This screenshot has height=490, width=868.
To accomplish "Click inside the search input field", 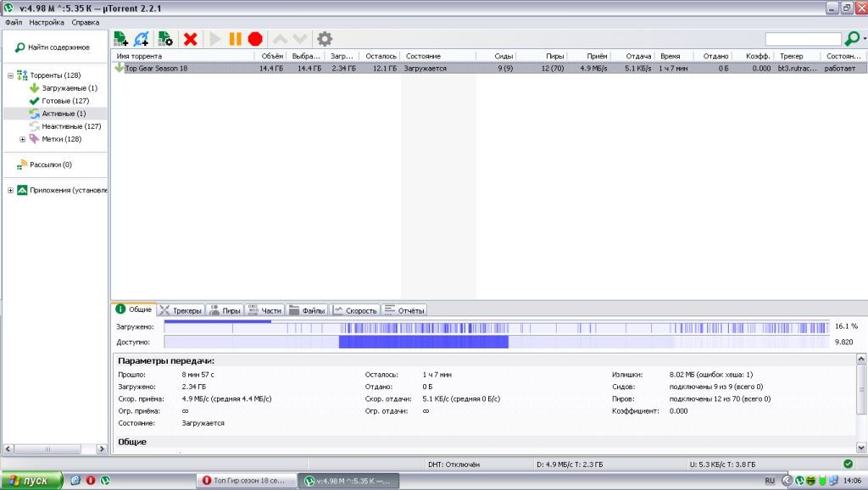I will pyautogui.click(x=802, y=39).
